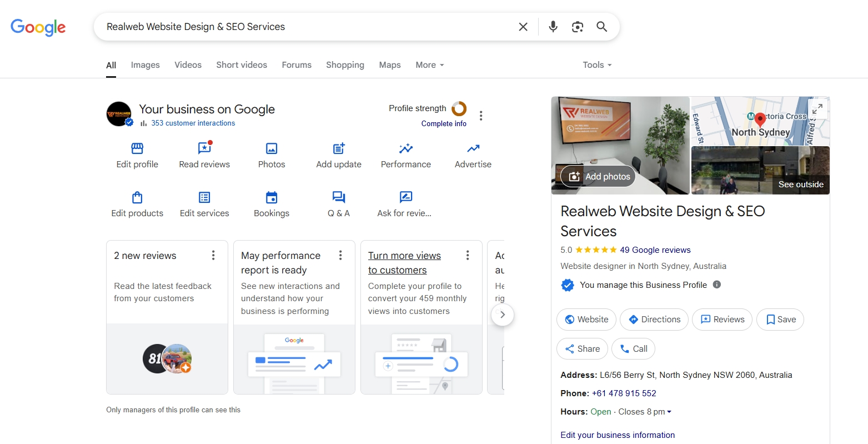
Task: Start voice search with the microphone icon
Action: (553, 26)
